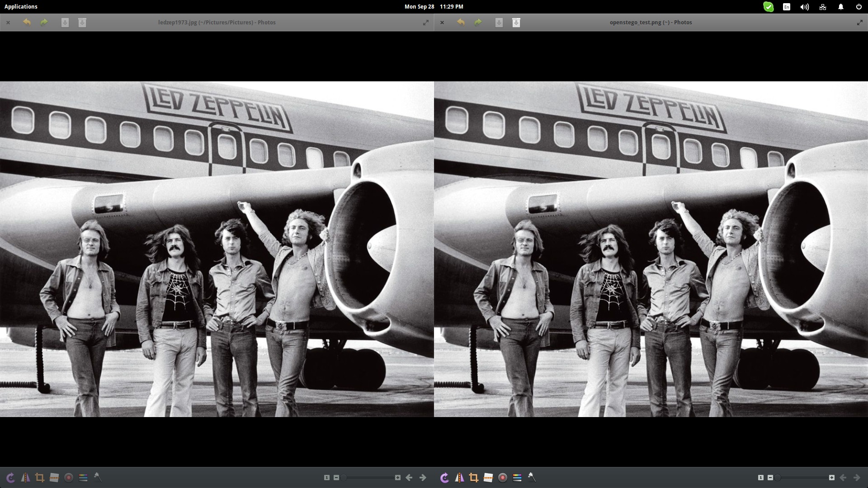Image resolution: width=868 pixels, height=488 pixels.
Task: Select Straighten tool in ledzep1973.jpg window
Action: (x=54, y=478)
